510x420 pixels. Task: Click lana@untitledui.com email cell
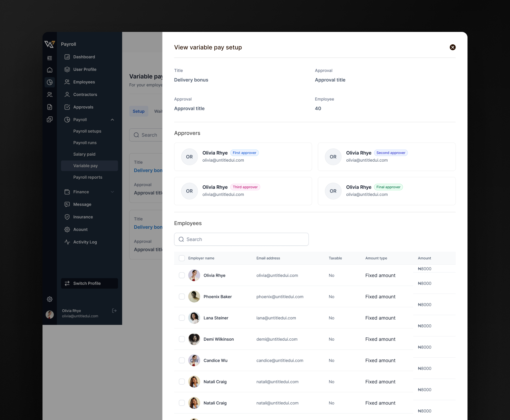pos(276,318)
